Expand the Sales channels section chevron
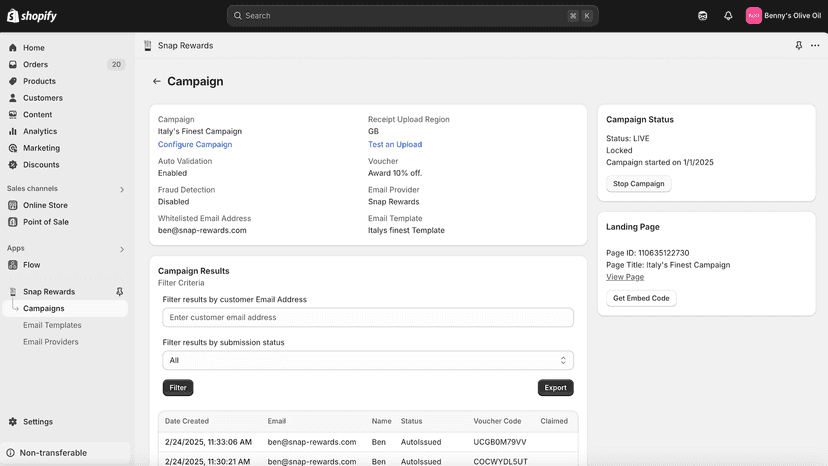Viewport: 828px width, 466px height. pyautogui.click(x=122, y=189)
